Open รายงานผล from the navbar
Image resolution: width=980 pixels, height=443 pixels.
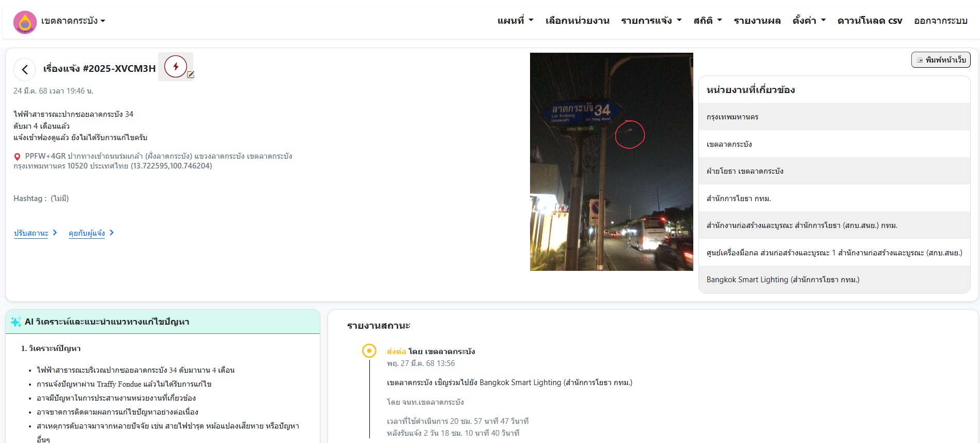click(x=757, y=21)
